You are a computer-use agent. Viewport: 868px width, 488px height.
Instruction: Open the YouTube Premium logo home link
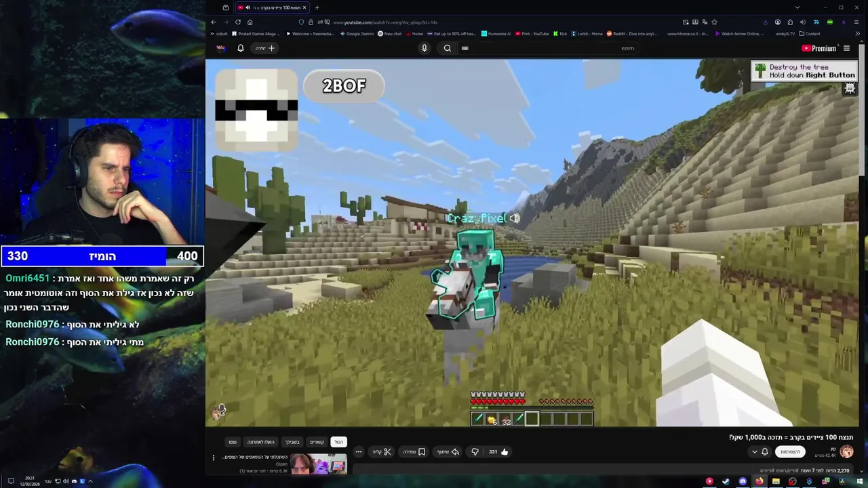click(x=818, y=48)
